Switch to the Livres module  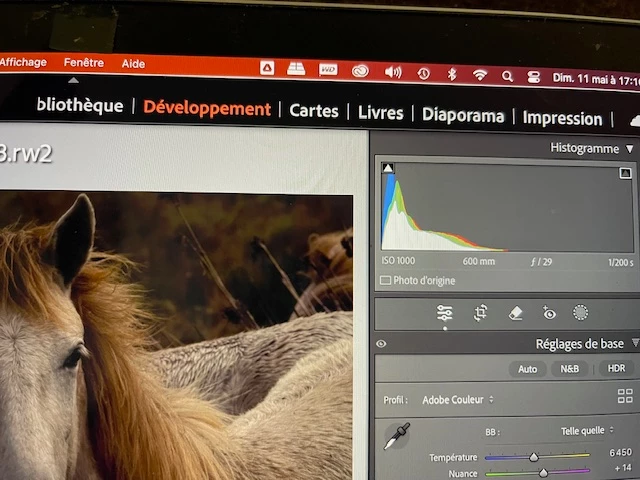click(x=380, y=113)
